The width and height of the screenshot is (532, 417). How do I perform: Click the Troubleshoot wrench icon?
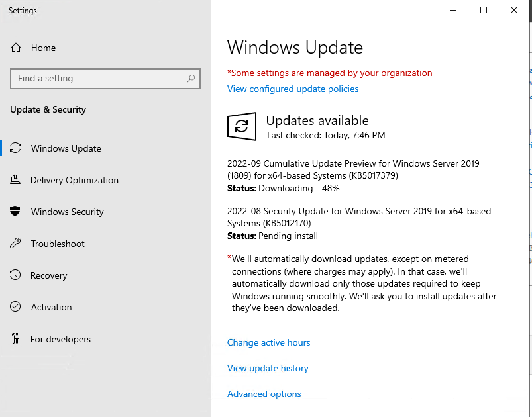point(16,244)
